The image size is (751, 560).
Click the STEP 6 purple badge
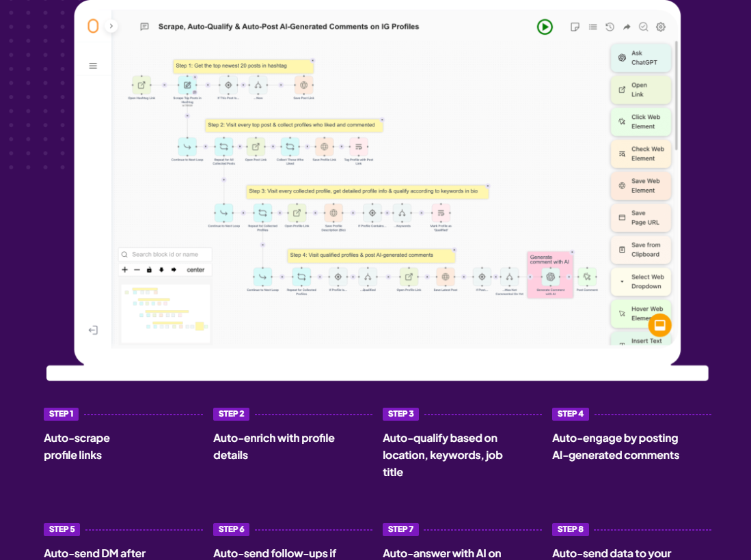coord(232,529)
